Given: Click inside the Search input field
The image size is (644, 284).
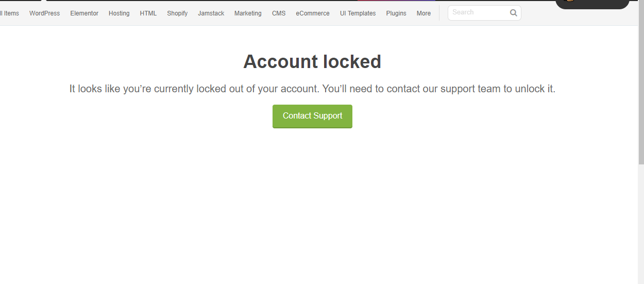Looking at the screenshot, I should 478,13.
